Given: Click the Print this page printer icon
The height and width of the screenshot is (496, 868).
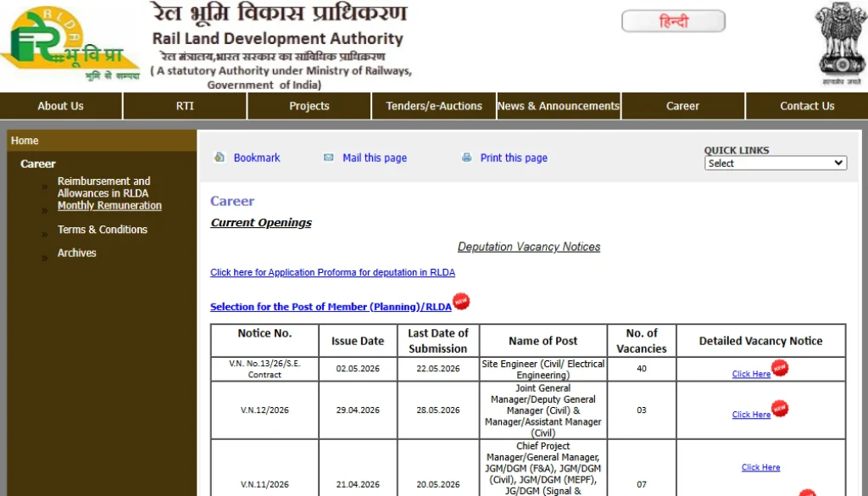Looking at the screenshot, I should point(467,158).
